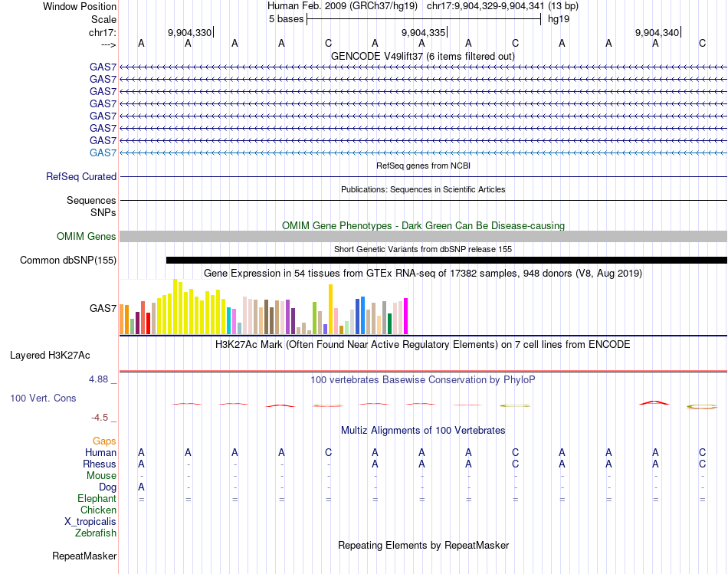728x574 pixels.
Task: Click the ---> base sequence direction label
Action: (109, 44)
